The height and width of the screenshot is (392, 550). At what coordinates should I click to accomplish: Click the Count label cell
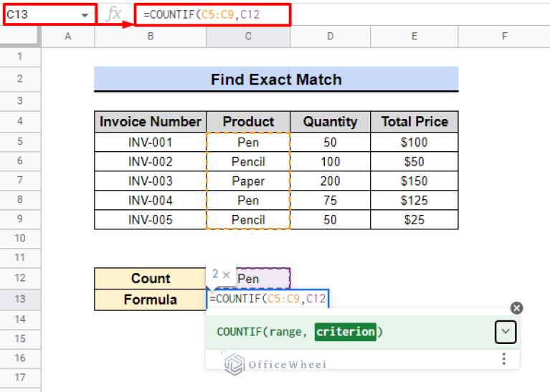click(x=150, y=278)
